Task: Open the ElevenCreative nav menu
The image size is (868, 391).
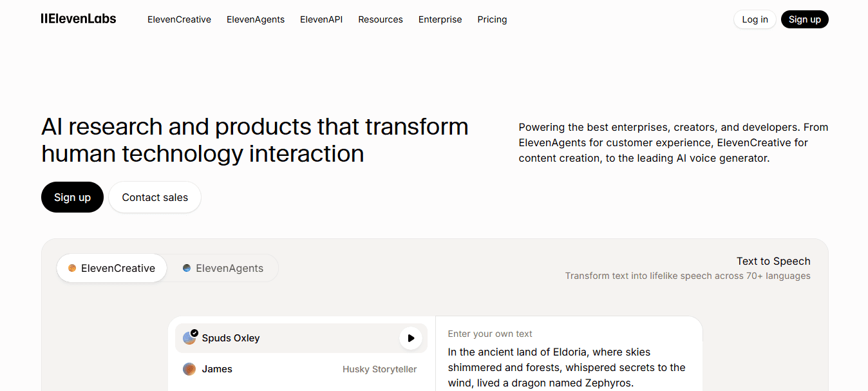Action: [x=179, y=19]
